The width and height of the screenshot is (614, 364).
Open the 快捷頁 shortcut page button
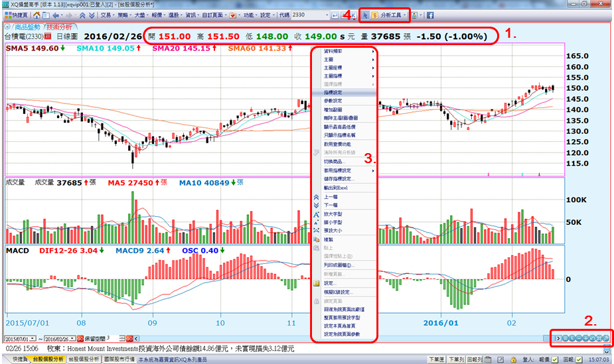point(16,15)
